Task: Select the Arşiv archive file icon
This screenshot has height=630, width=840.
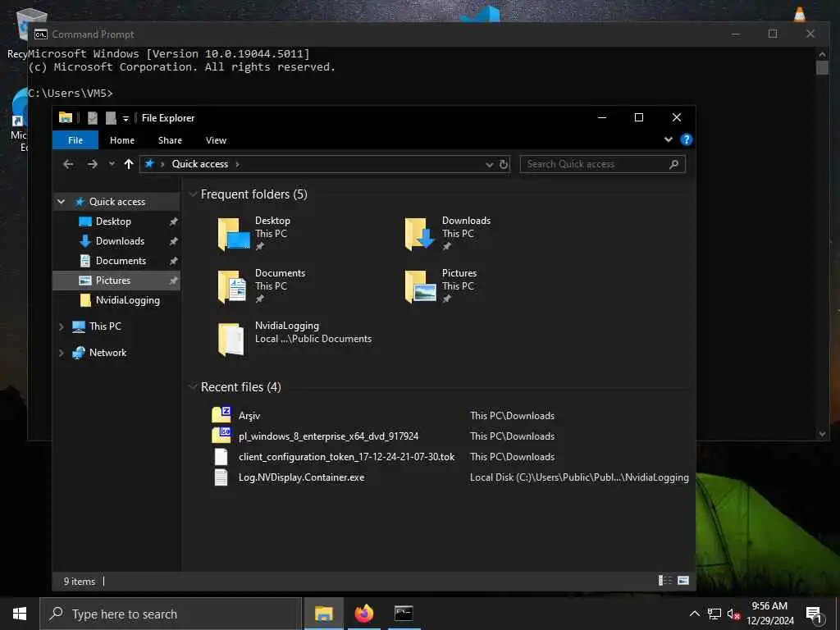Action: tap(221, 415)
